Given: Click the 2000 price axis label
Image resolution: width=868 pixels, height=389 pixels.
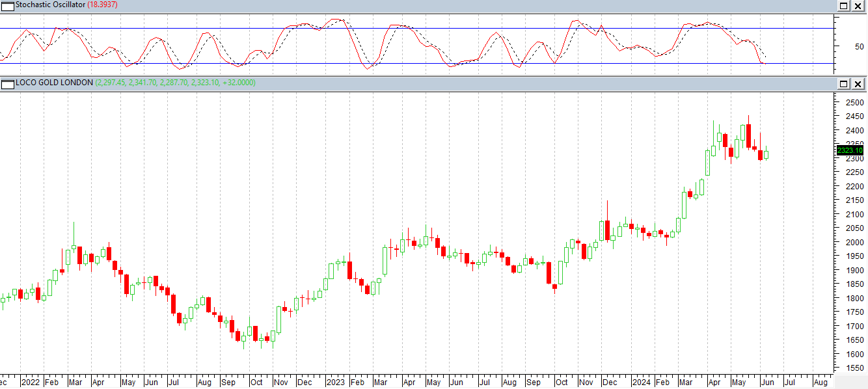Looking at the screenshot, I should pyautogui.click(x=854, y=243).
